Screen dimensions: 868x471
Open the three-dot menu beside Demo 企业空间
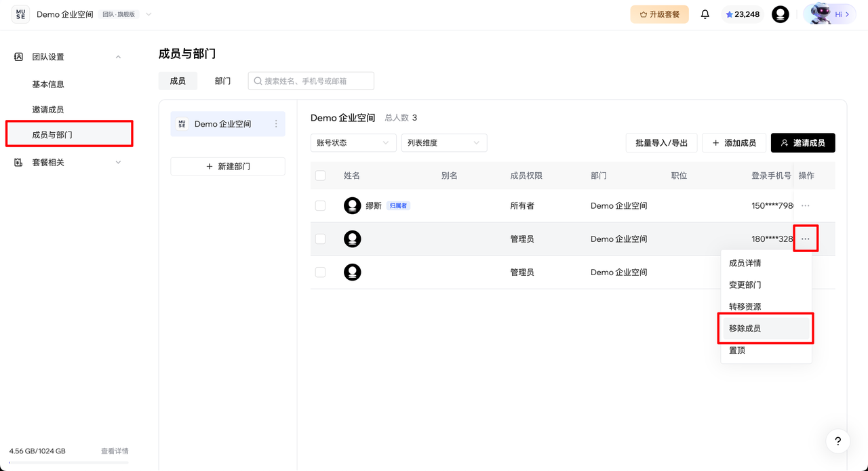coord(276,123)
